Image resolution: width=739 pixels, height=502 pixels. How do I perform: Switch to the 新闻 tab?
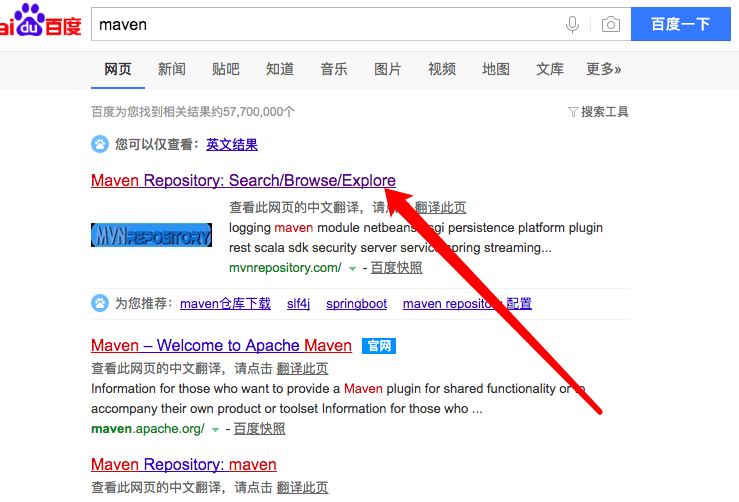click(172, 69)
